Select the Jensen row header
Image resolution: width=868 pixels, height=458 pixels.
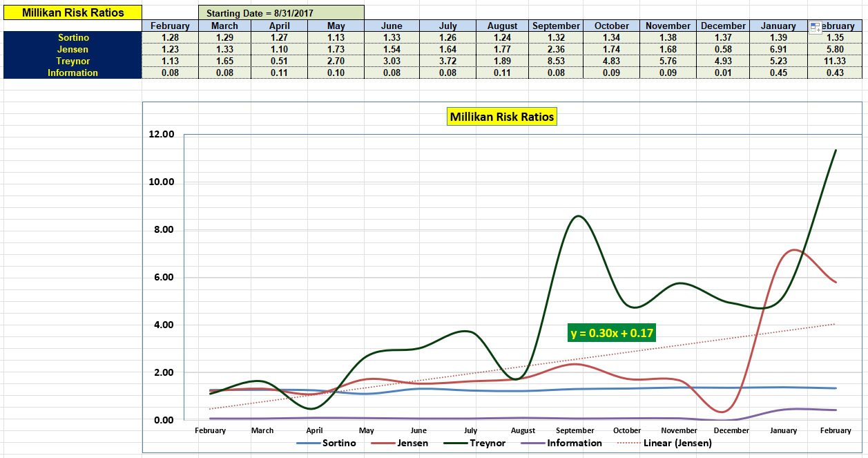coord(73,49)
